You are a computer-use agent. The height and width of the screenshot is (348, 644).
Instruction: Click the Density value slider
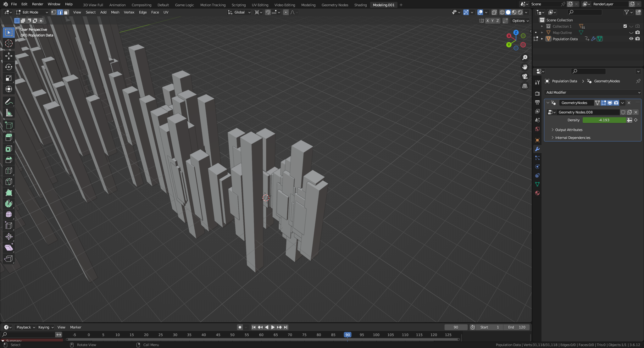pos(604,120)
